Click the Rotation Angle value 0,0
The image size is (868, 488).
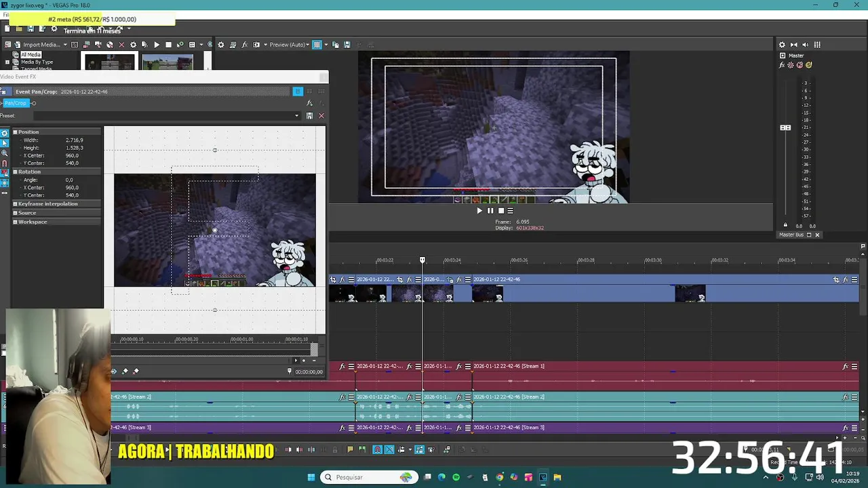(69, 180)
